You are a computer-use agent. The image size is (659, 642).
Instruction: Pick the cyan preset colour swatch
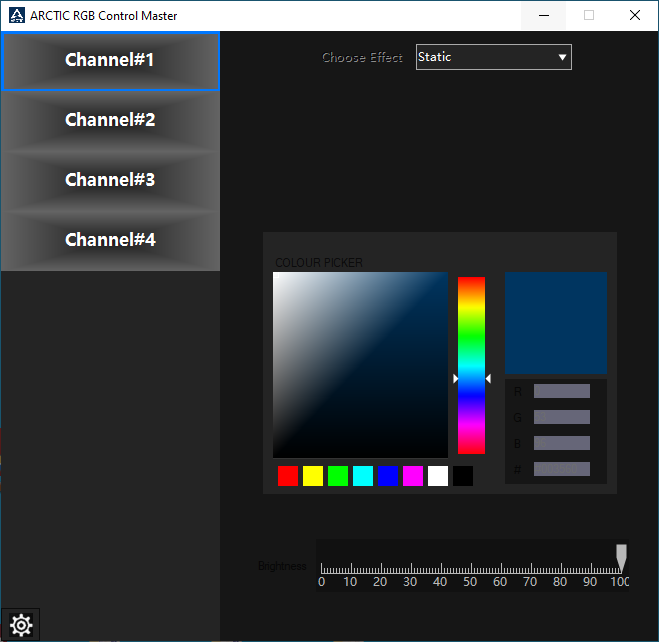point(363,476)
